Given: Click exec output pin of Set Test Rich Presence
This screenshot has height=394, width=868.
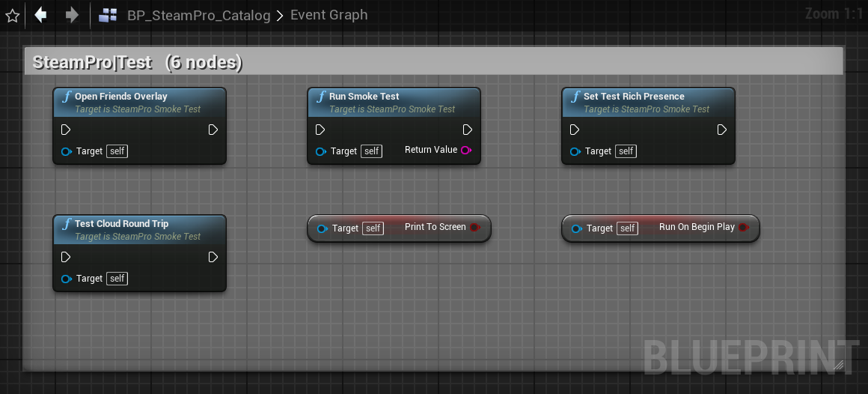Looking at the screenshot, I should tap(722, 130).
